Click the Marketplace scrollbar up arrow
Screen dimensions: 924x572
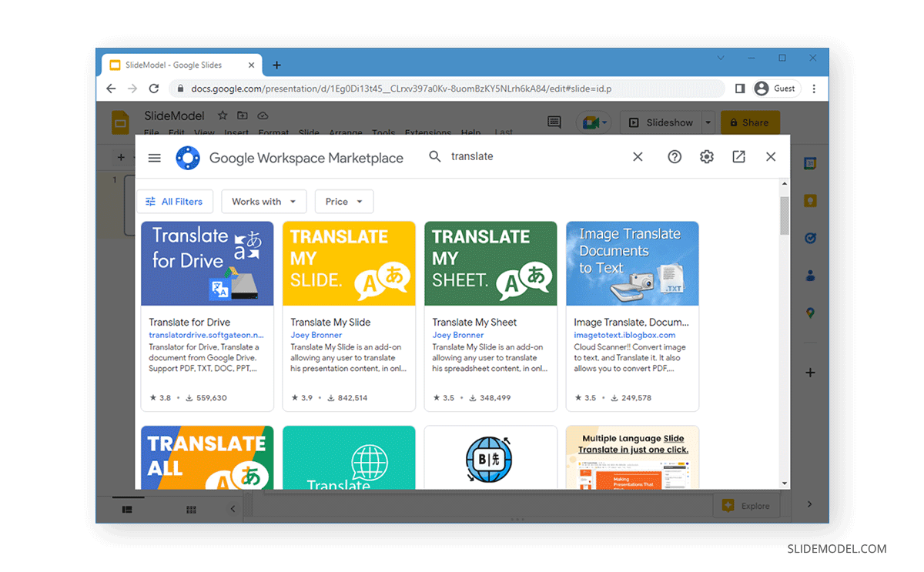pos(785,184)
